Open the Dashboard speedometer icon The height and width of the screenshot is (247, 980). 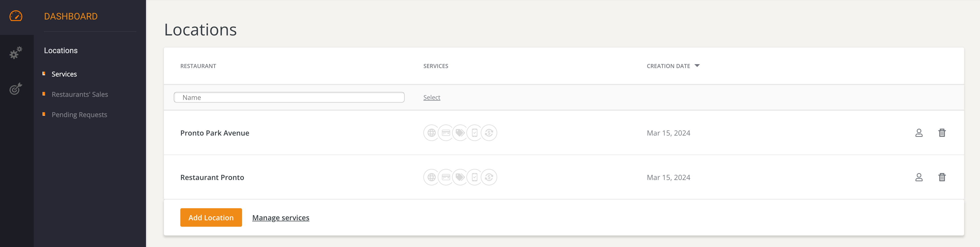16,16
